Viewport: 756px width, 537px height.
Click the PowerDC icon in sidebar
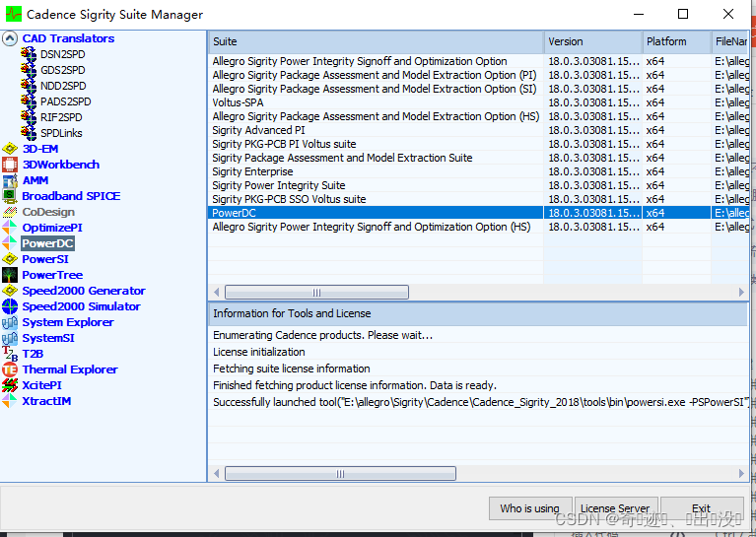[10, 243]
